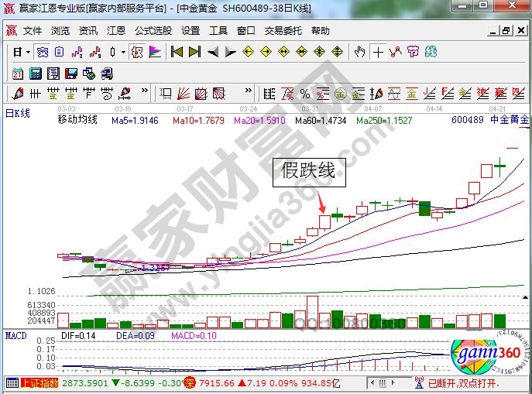Image resolution: width=532 pixels, height=394 pixels.
Task: Jump to first record arrow icon
Action: click(x=177, y=53)
